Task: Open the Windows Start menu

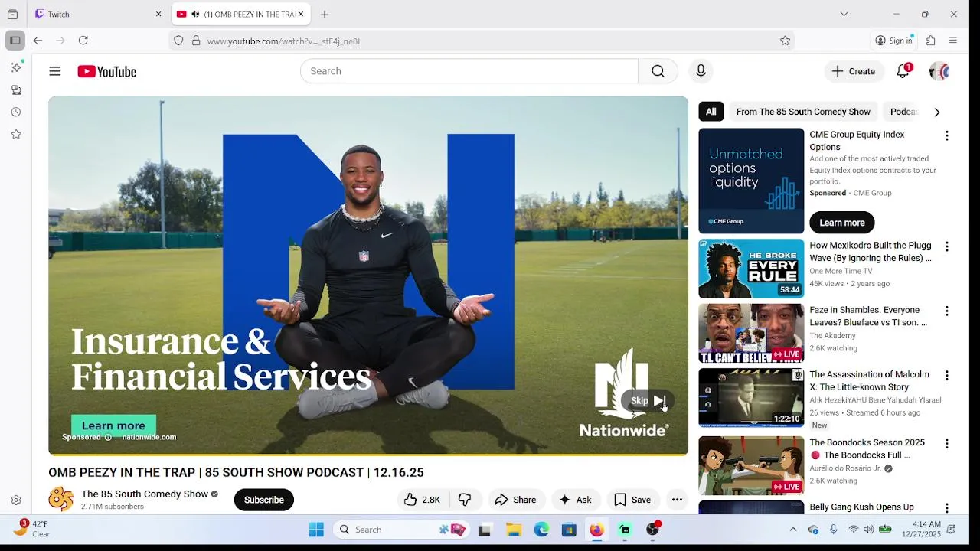Action: (x=316, y=530)
